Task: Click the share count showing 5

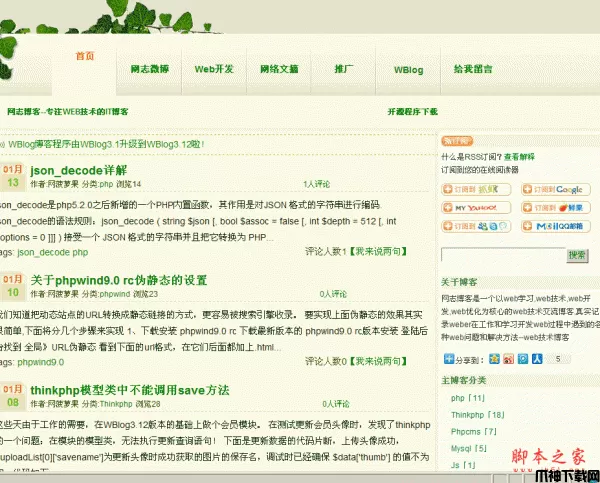Action: pos(558,359)
